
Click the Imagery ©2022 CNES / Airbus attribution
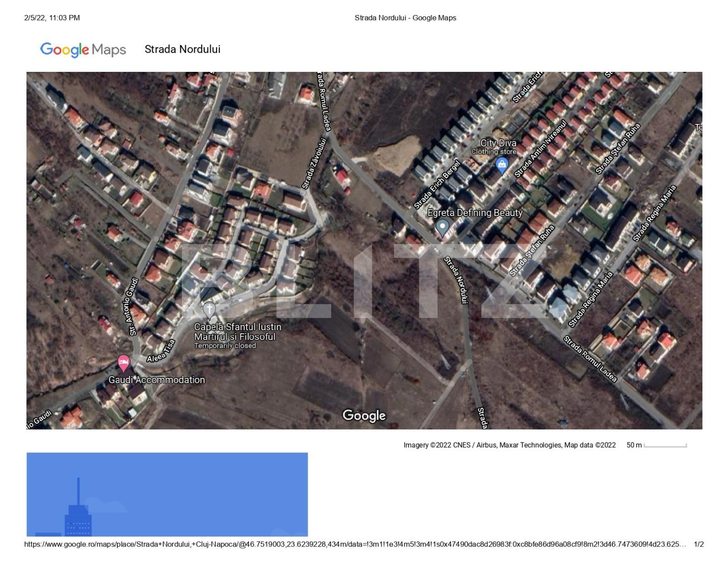509,445
